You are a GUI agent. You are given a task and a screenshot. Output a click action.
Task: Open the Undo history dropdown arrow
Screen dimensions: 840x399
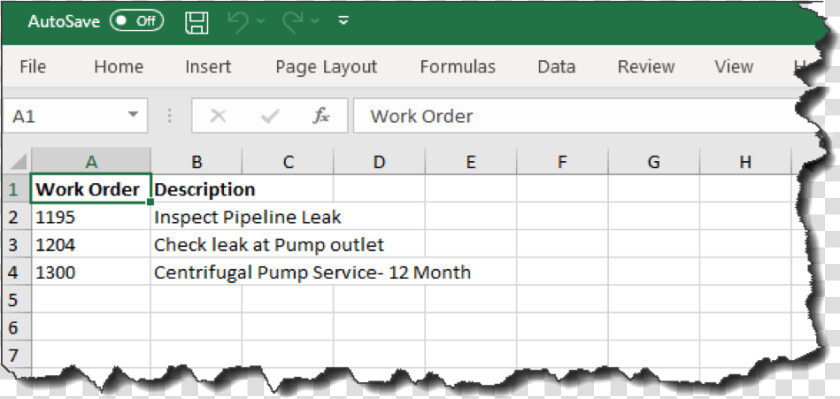click(260, 21)
